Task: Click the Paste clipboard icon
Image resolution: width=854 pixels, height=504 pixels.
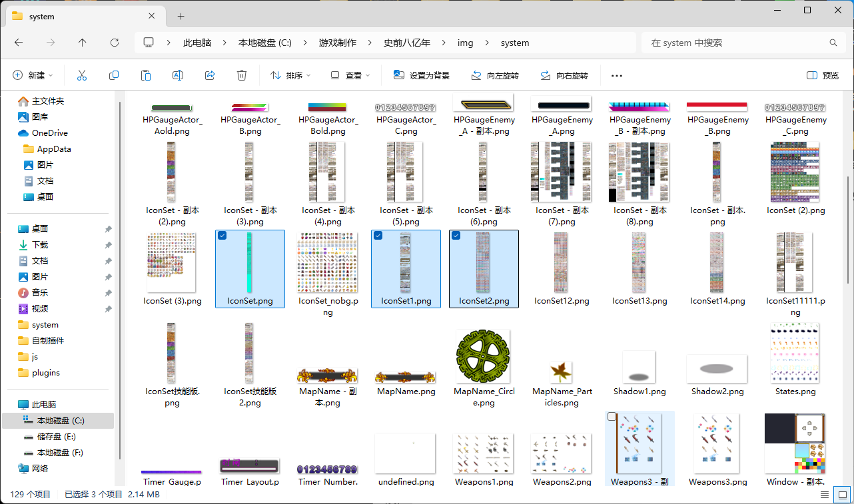Action: coord(146,75)
